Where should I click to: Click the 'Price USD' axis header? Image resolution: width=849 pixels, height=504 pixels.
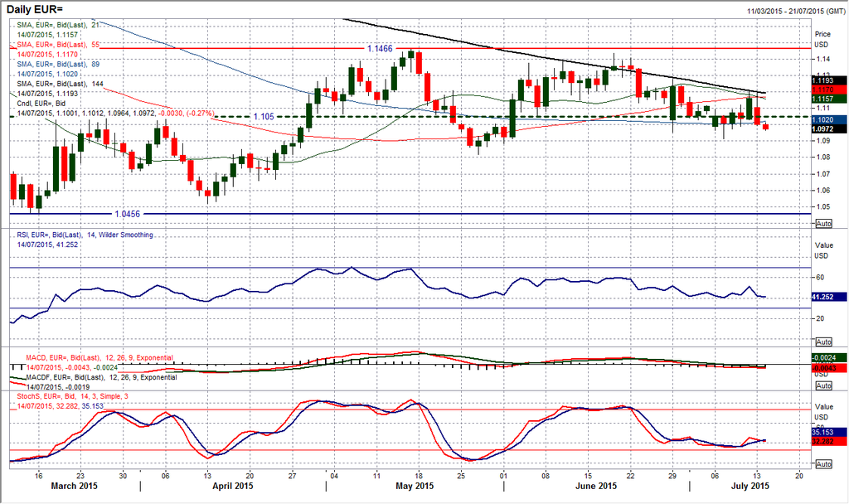[x=822, y=39]
